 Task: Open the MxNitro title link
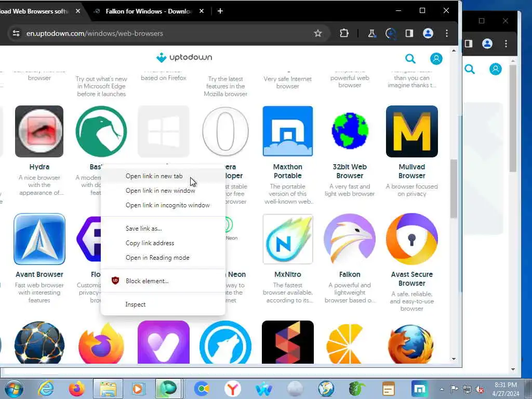[x=288, y=274]
